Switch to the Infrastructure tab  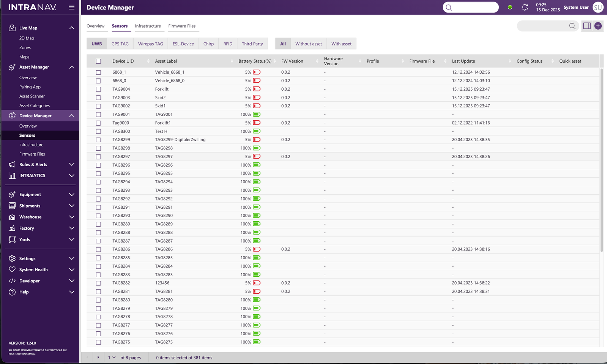148,26
